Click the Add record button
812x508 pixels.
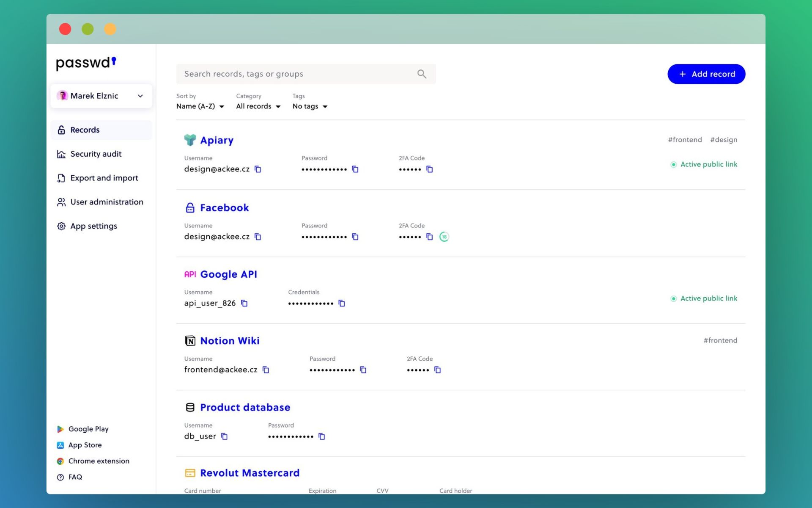pos(706,74)
